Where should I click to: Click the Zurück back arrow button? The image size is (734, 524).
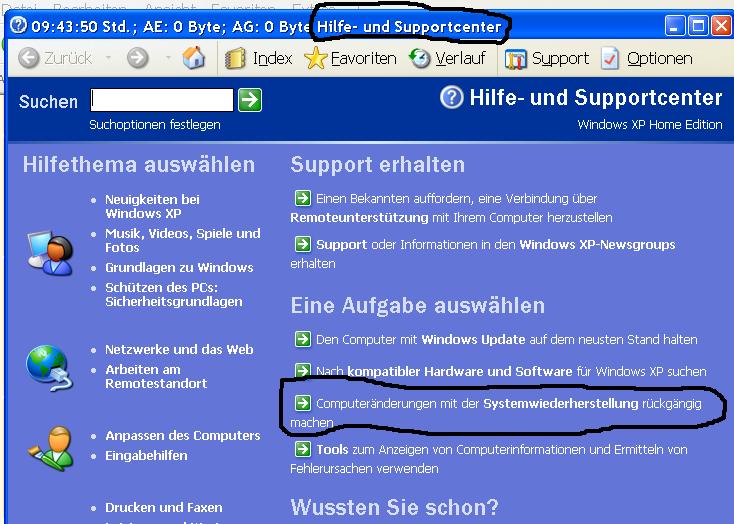tap(29, 58)
